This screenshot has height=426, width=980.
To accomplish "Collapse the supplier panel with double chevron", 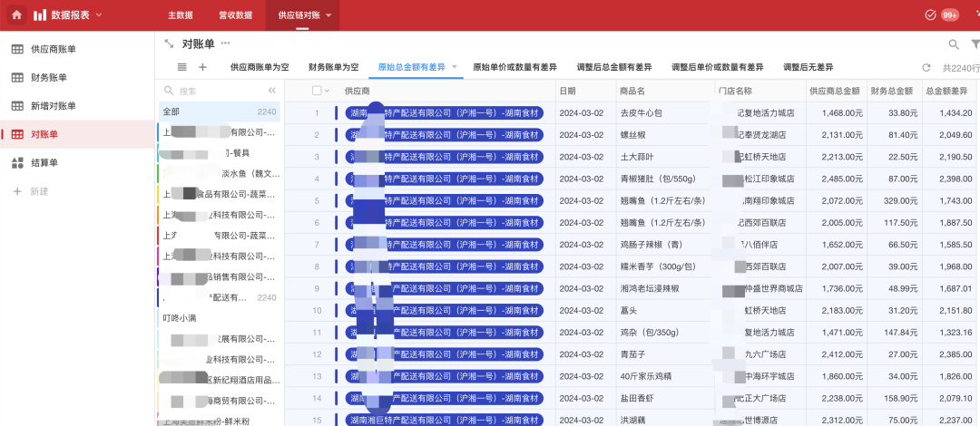I will [272, 91].
